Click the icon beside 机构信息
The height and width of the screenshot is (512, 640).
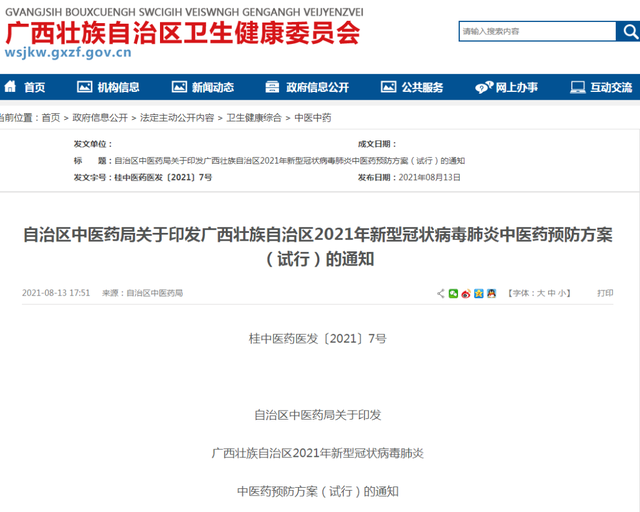coord(84,87)
